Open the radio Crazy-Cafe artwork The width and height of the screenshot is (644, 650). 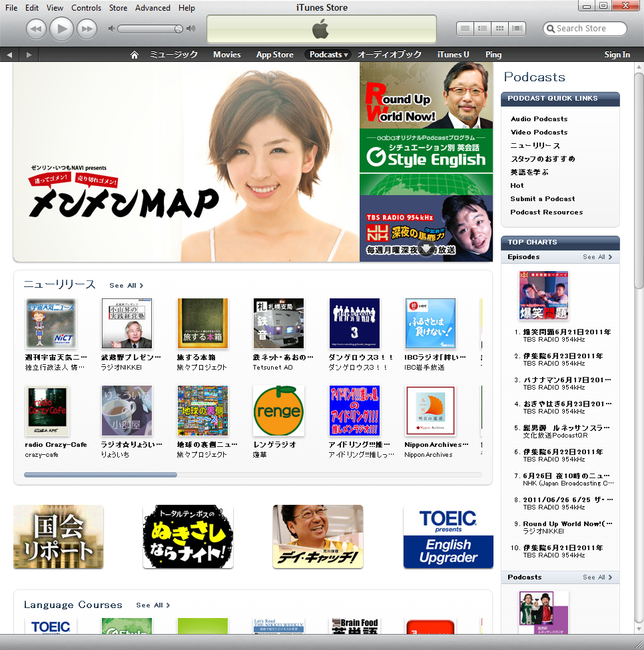[x=47, y=411]
